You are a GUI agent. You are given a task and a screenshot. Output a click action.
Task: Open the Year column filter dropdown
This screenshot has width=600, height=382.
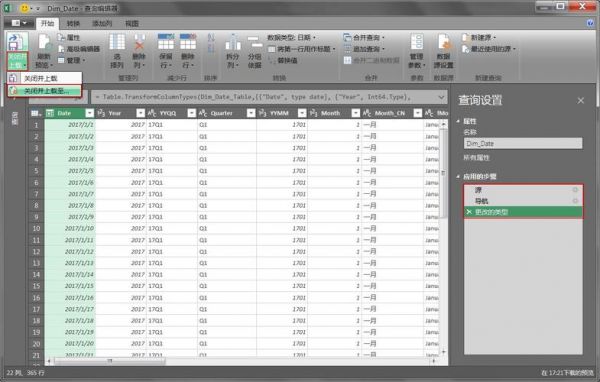[141, 113]
